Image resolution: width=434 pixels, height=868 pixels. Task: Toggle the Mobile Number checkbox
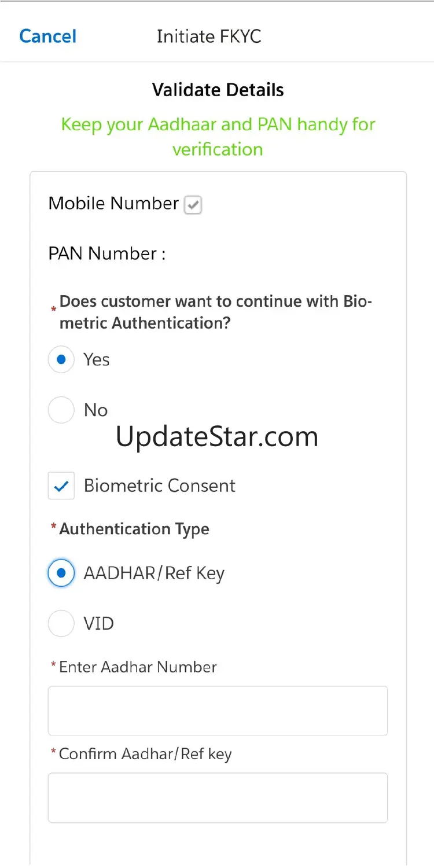(x=193, y=205)
